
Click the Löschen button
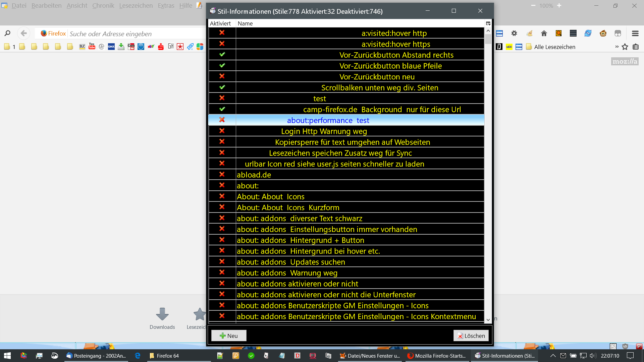pos(471,336)
